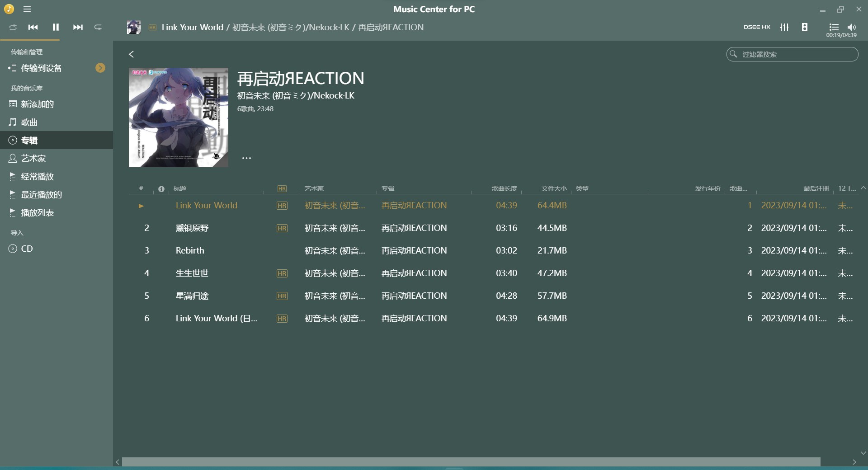The width and height of the screenshot is (868, 470).
Task: Open the speaker output device icon
Action: pyautogui.click(x=805, y=27)
